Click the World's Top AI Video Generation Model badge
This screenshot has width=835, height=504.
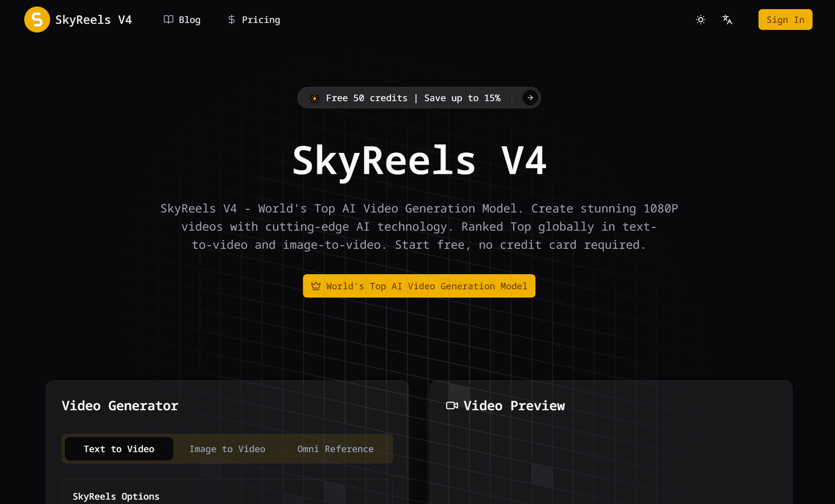419,286
